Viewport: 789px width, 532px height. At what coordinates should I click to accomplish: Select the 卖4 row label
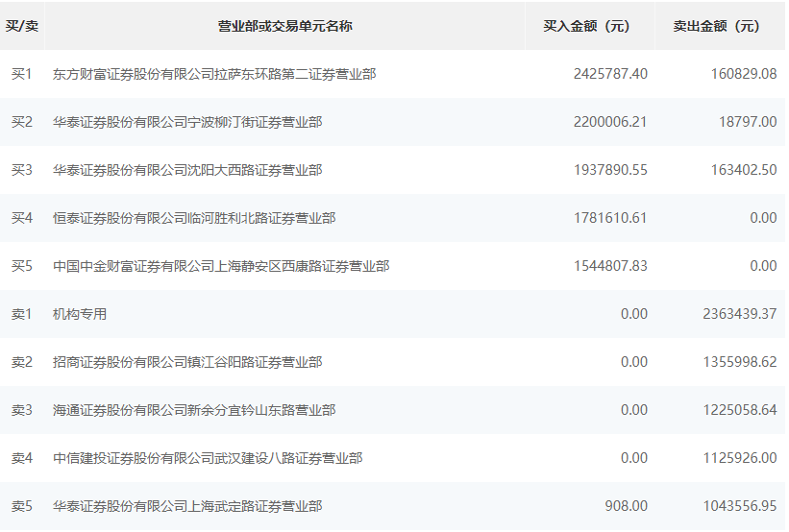tap(22, 458)
